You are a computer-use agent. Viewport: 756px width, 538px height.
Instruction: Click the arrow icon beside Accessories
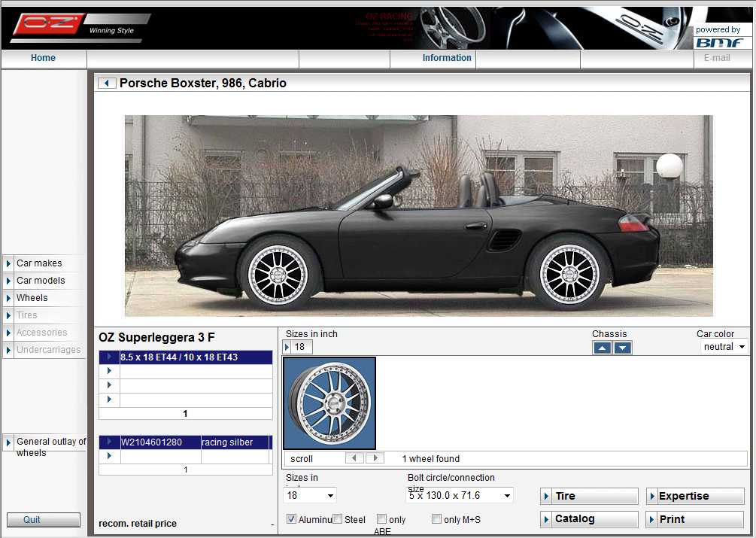click(8, 333)
